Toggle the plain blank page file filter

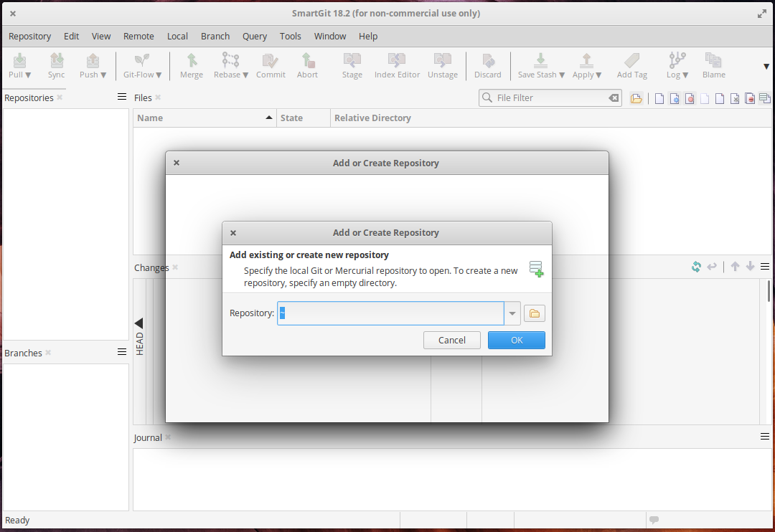click(x=659, y=98)
